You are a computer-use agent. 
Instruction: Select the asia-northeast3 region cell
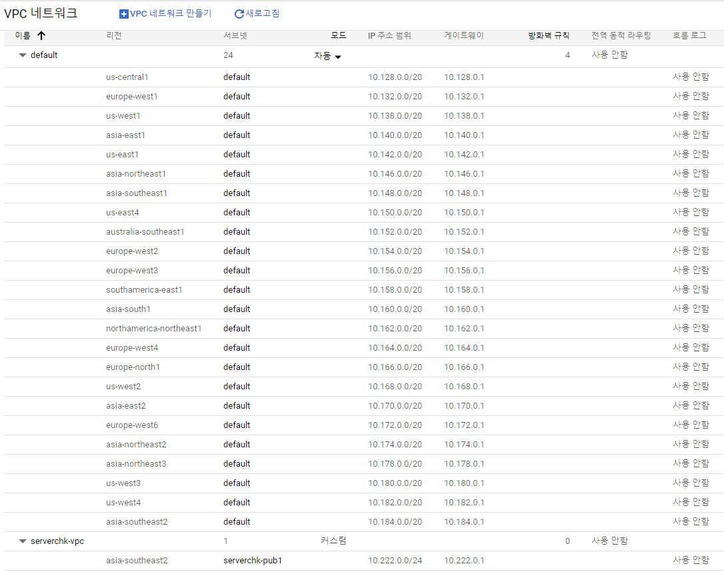click(x=136, y=464)
